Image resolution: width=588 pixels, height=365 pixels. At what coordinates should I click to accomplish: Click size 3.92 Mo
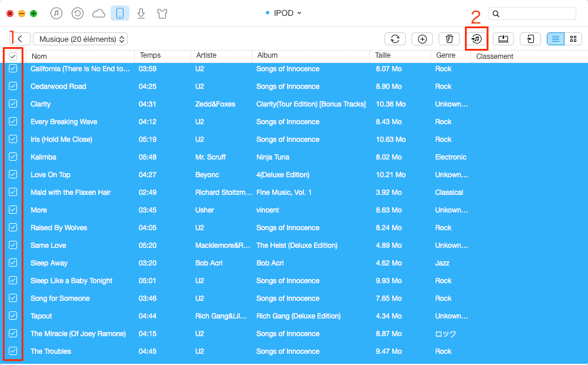click(x=389, y=193)
